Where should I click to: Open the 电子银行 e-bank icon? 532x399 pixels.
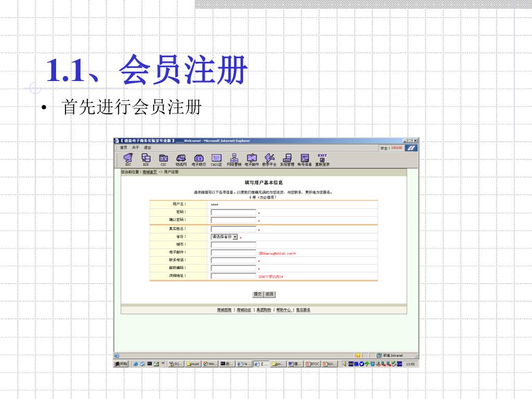click(x=199, y=159)
